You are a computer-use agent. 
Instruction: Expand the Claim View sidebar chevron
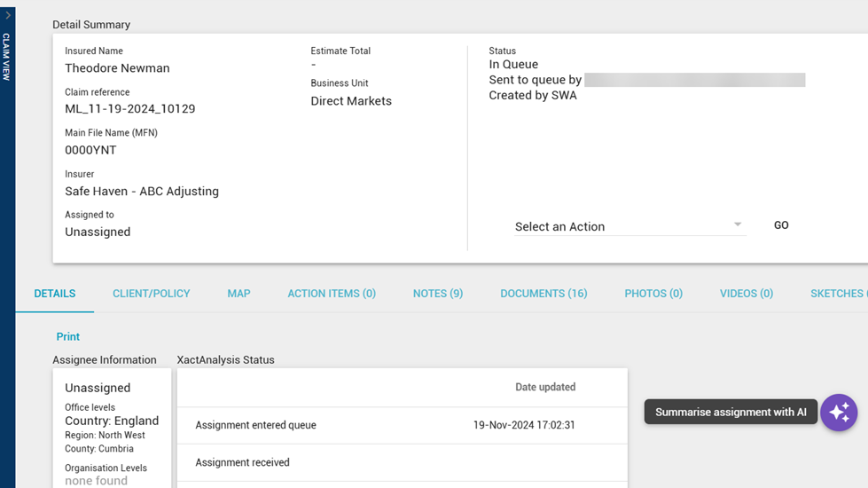point(8,15)
